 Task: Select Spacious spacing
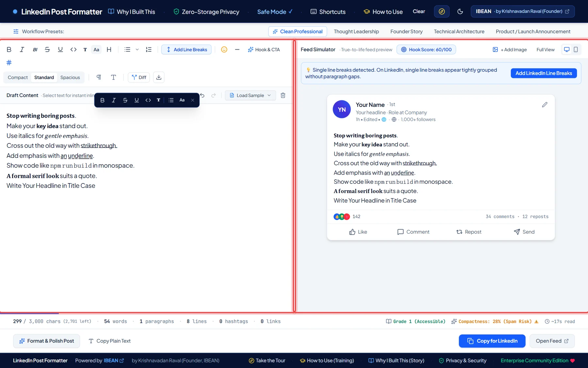click(70, 77)
